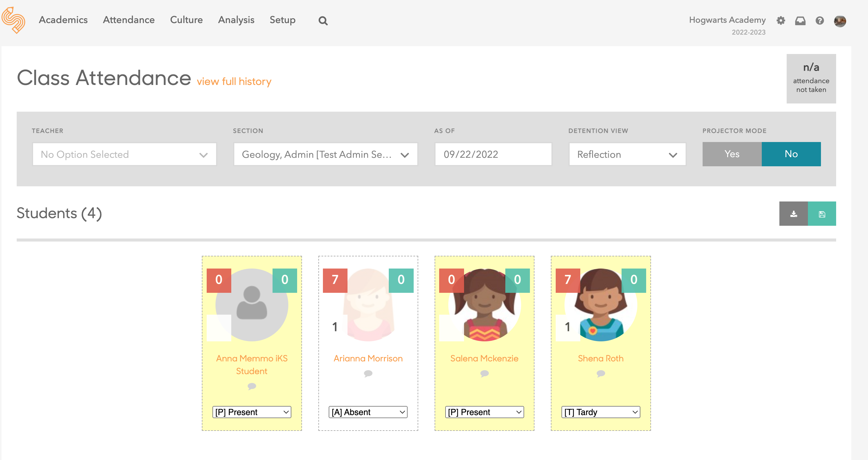Click comment bubble under Arianna Morrison
Image resolution: width=868 pixels, height=460 pixels.
coord(368,374)
